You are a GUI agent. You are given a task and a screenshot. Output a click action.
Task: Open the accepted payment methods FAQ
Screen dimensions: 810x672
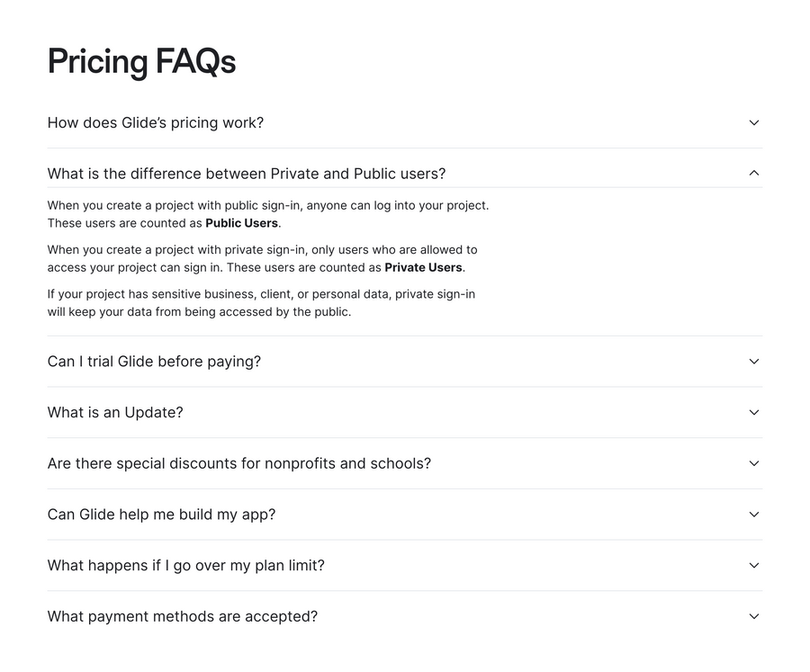point(405,616)
